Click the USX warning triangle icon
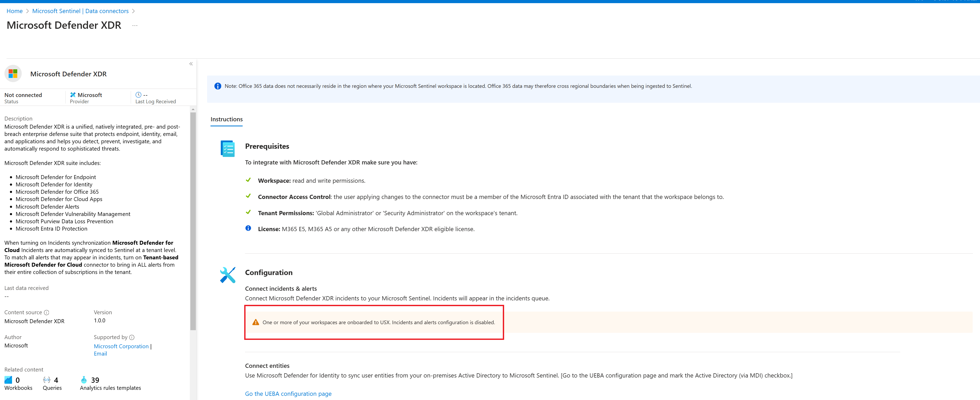980x400 pixels. (256, 322)
